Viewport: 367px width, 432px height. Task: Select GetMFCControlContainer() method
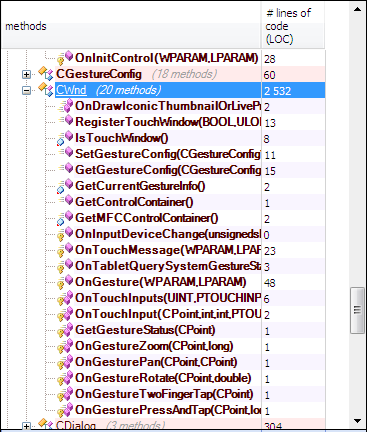[x=147, y=218]
